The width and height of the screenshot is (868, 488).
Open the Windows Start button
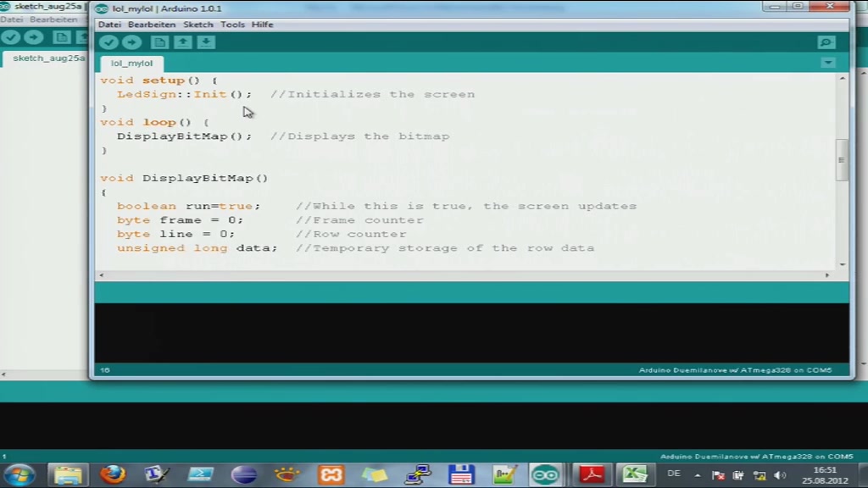19,474
